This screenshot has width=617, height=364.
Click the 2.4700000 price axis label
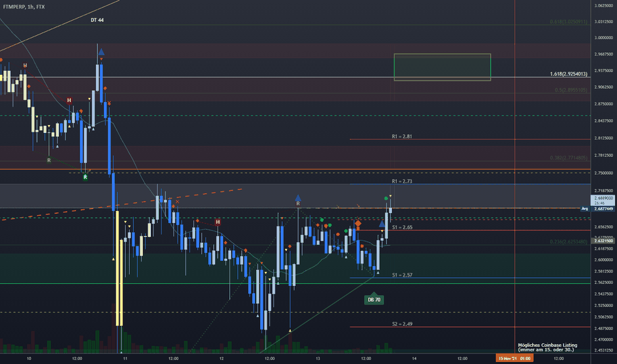pos(604,340)
